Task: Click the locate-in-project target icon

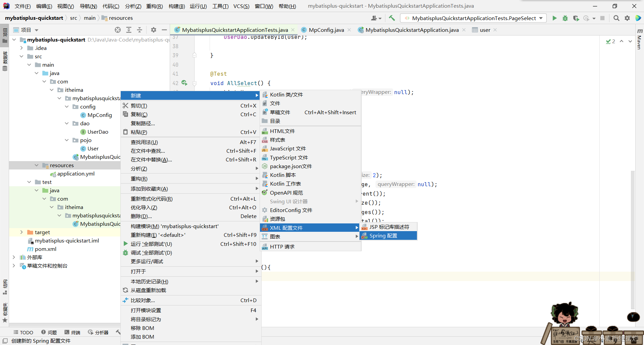Action: pyautogui.click(x=118, y=30)
